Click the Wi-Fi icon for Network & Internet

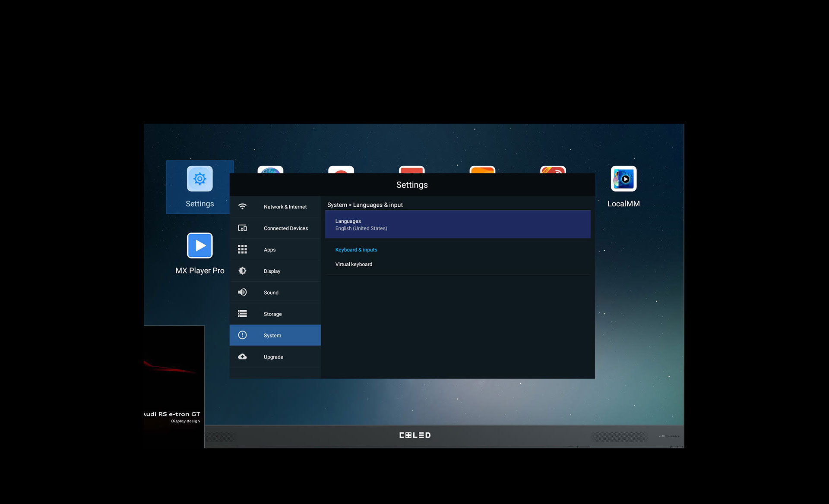coord(242,207)
